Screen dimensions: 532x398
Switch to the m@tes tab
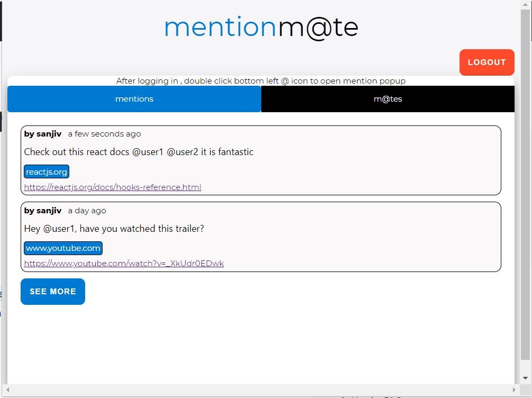388,99
